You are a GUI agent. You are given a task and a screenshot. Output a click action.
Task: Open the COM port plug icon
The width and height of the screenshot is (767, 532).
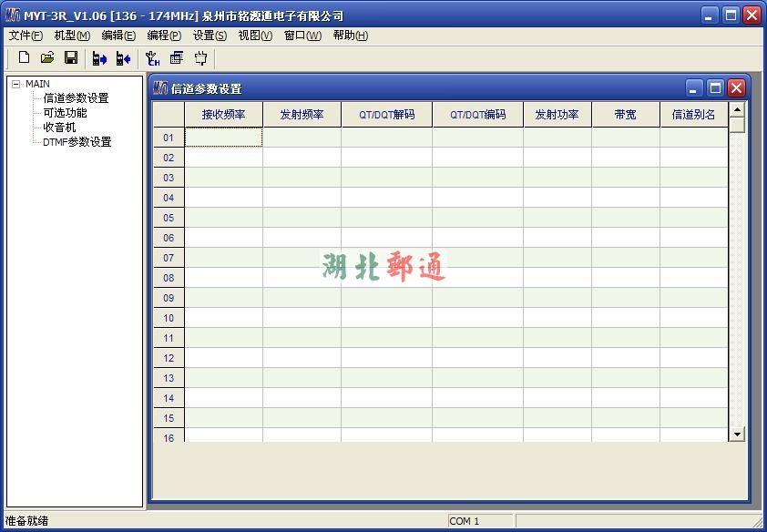pyautogui.click(x=200, y=58)
